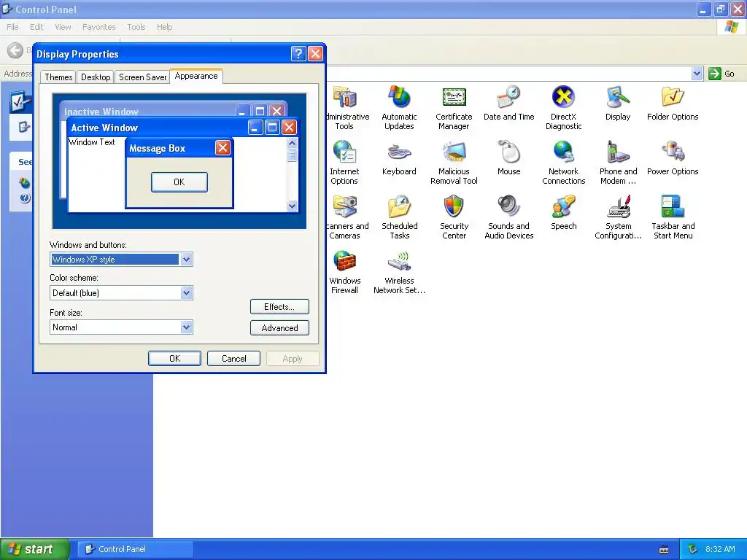Confirm Display Properties with OK
Viewport: 747px width, 560px height.
pos(174,359)
